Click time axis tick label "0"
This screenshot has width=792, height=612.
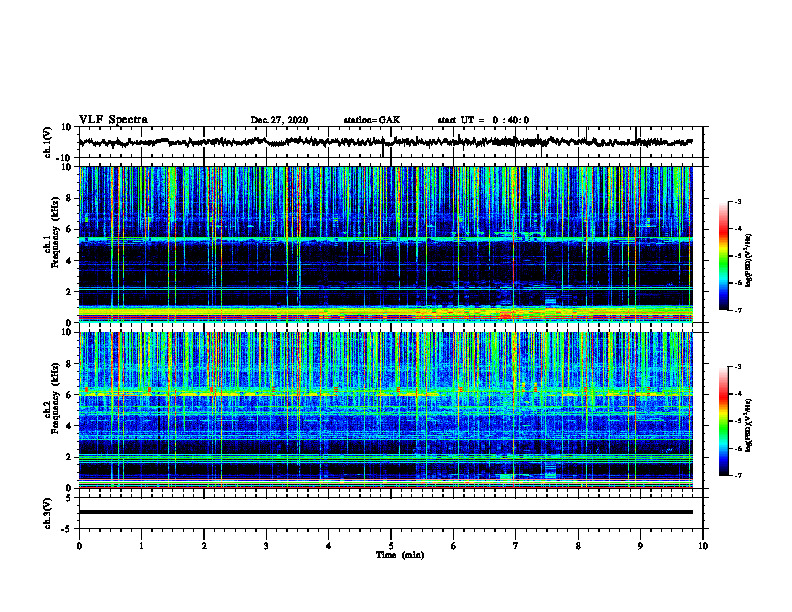[x=79, y=546]
